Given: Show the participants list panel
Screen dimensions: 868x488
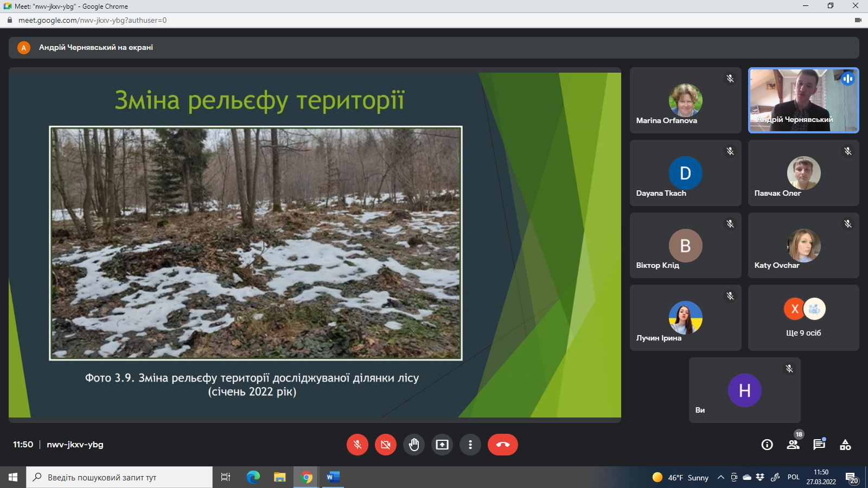Looking at the screenshot, I should tap(793, 445).
